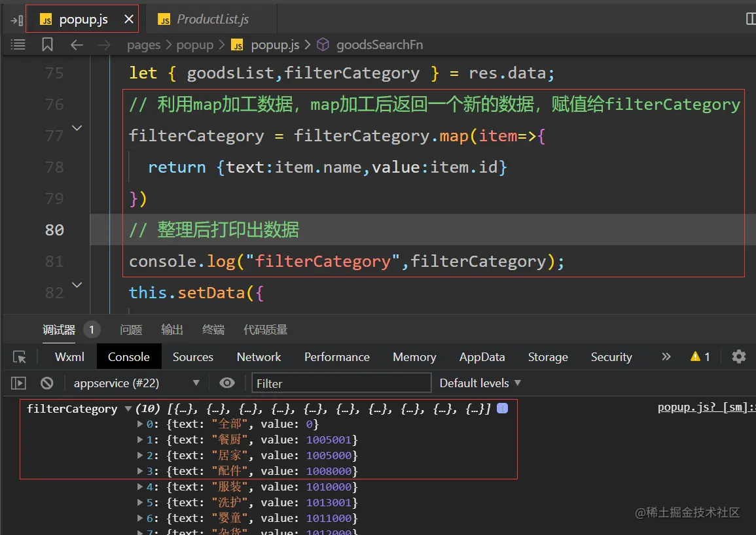Screen dimensions: 756x535
Task: Click the value 1005001 in the console
Action: click(329, 440)
